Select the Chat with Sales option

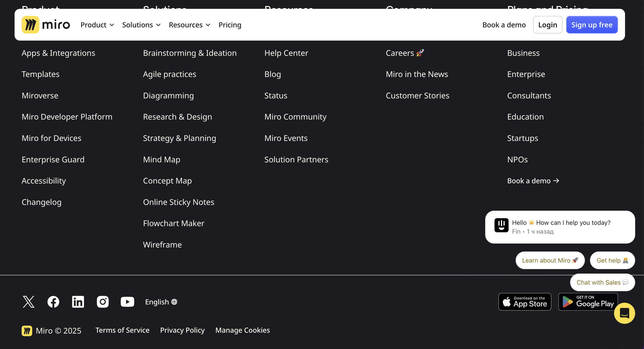coord(602,282)
